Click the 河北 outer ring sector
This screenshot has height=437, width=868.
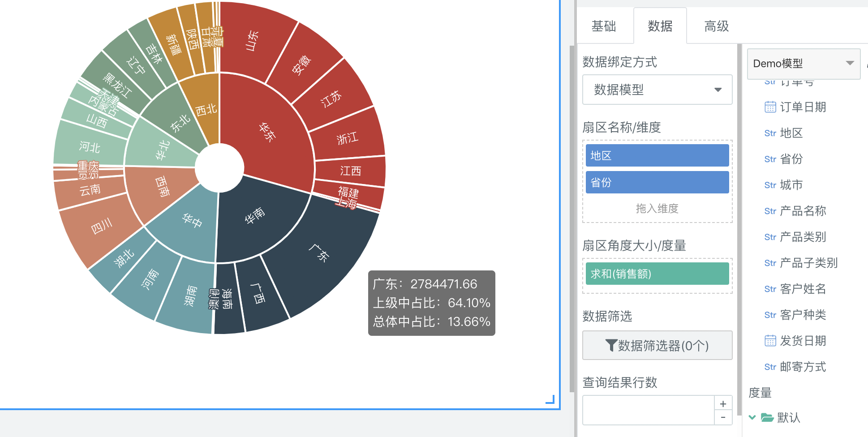pyautogui.click(x=90, y=147)
